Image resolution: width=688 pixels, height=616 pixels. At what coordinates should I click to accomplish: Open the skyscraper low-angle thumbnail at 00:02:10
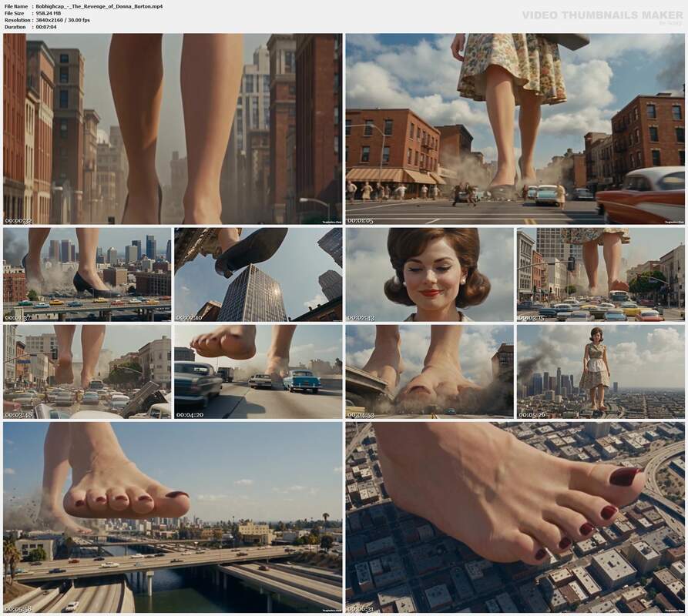(258, 274)
